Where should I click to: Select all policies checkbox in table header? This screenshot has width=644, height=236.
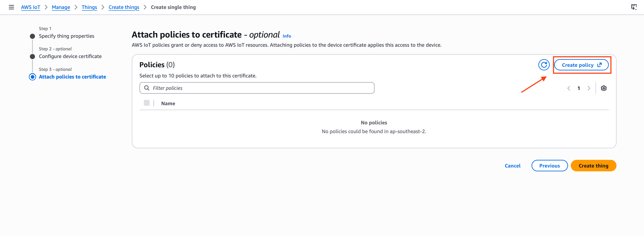click(147, 103)
